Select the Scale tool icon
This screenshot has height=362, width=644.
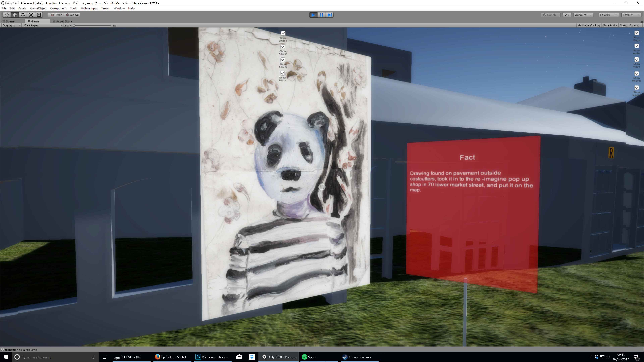(31, 15)
